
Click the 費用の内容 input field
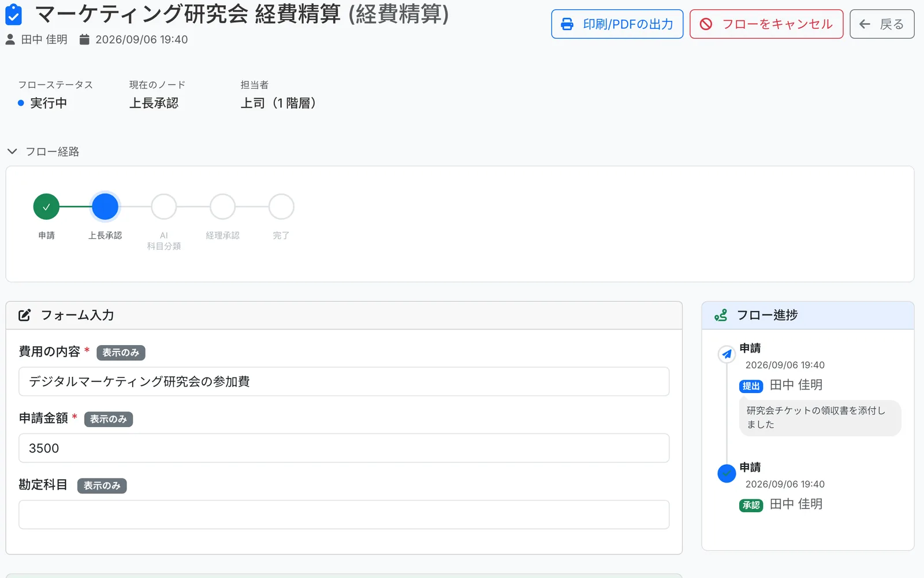pos(344,381)
